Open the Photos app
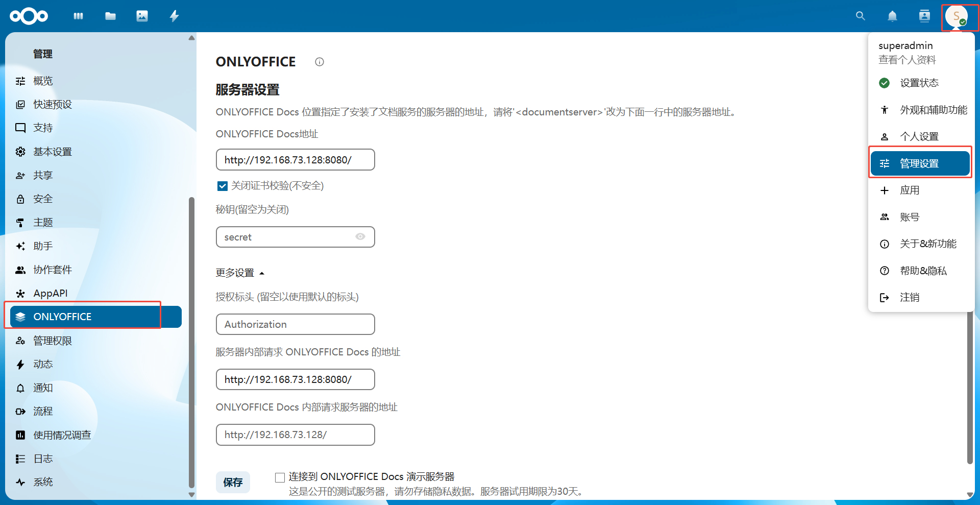 [x=142, y=16]
